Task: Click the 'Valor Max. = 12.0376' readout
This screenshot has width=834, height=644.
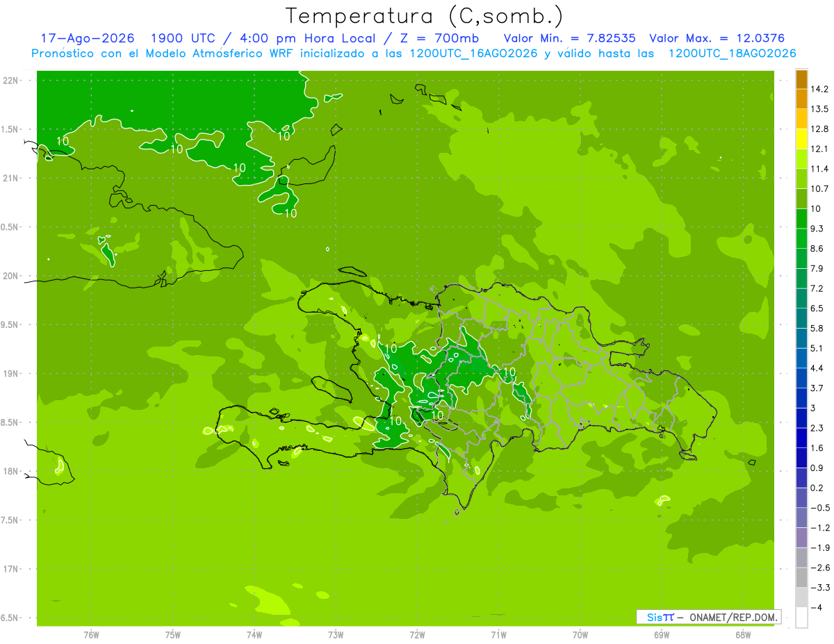Action: [719, 38]
